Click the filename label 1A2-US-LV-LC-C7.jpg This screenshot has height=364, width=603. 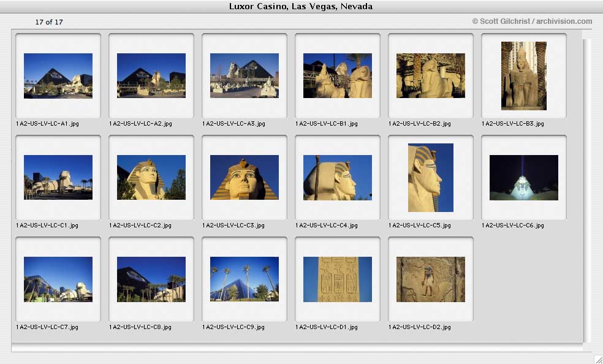47,327
